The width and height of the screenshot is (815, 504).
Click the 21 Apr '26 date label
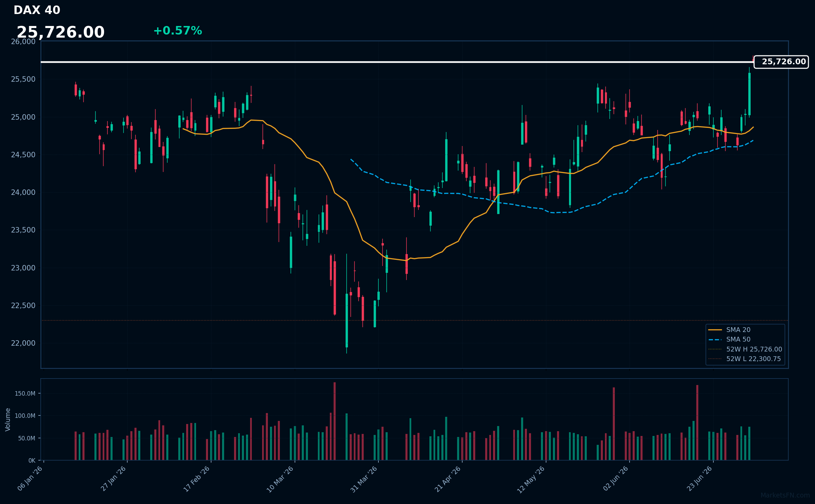click(448, 479)
